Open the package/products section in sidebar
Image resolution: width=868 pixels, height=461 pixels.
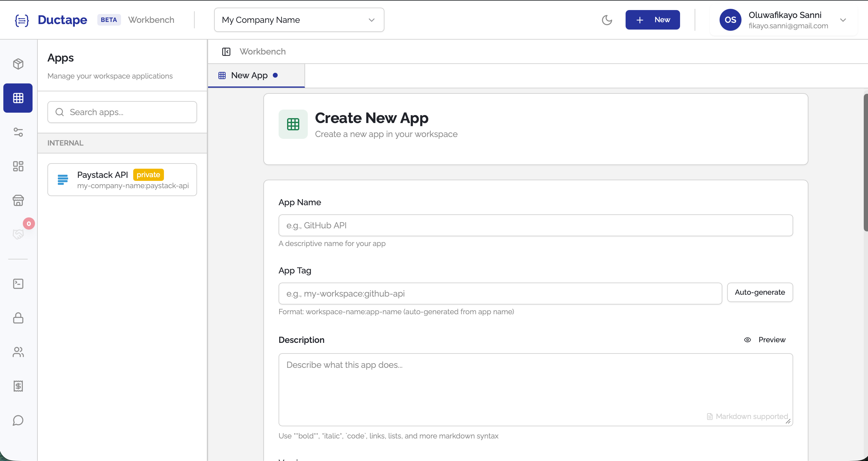pos(18,64)
